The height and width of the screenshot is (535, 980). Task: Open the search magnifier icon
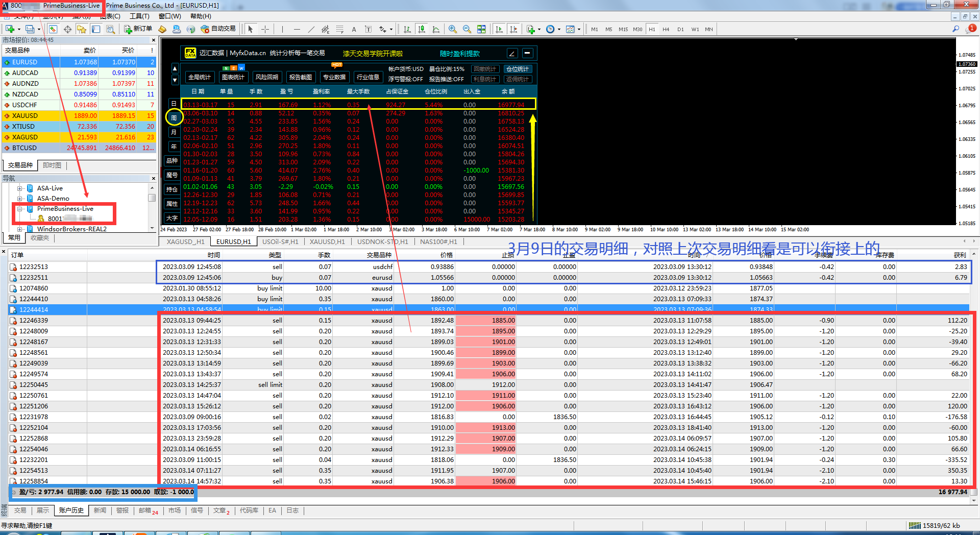click(955, 29)
